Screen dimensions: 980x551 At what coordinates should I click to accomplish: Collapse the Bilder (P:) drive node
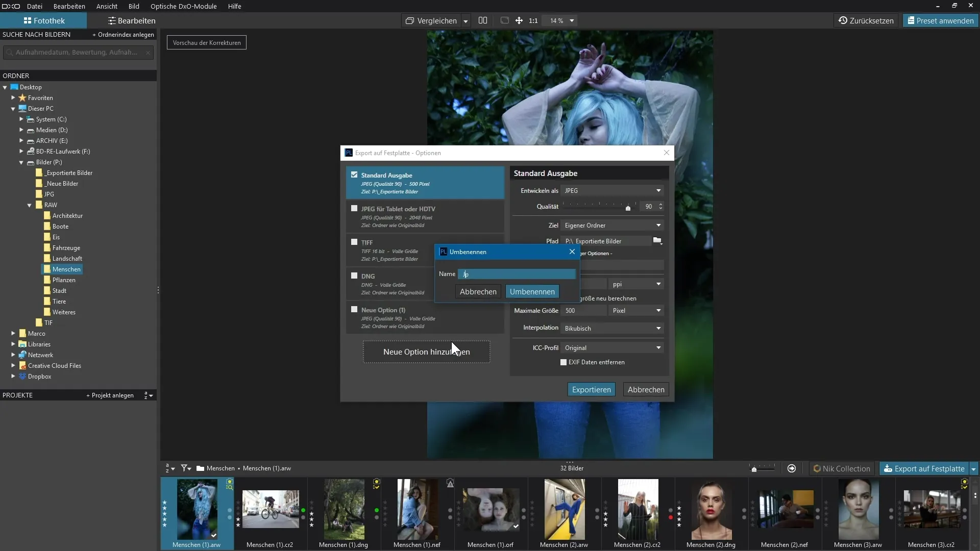[21, 162]
